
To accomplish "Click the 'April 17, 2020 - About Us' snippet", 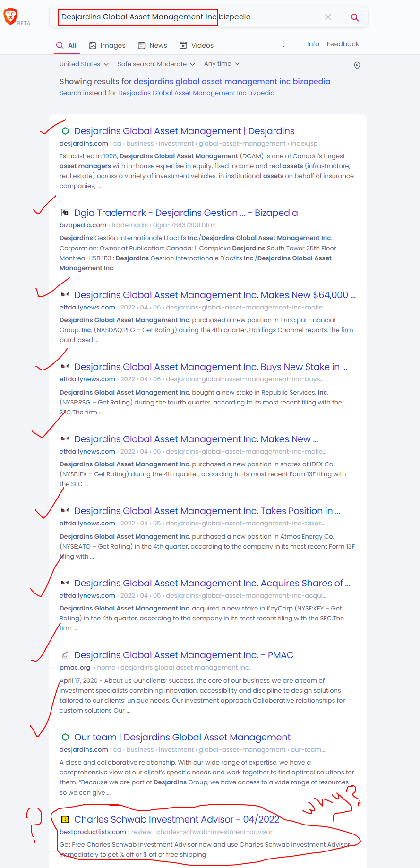I will [x=202, y=696].
